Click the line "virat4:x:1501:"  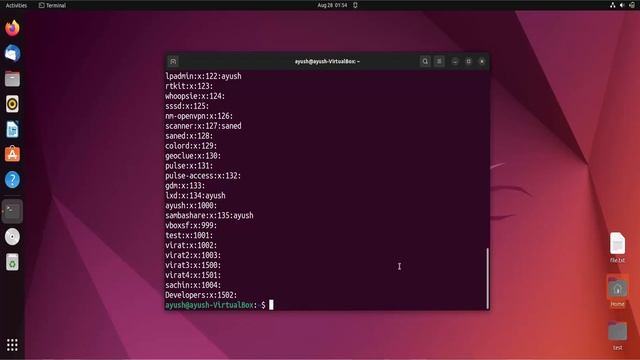[193, 275]
